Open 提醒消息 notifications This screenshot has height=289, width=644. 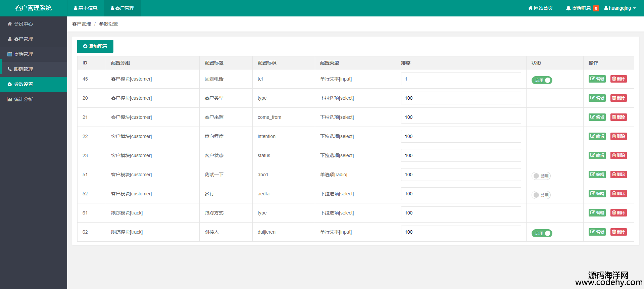tap(578, 8)
